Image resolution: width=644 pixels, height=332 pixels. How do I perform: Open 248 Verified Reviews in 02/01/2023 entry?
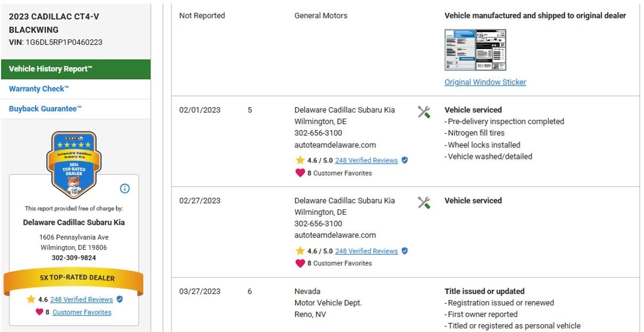coord(366,160)
